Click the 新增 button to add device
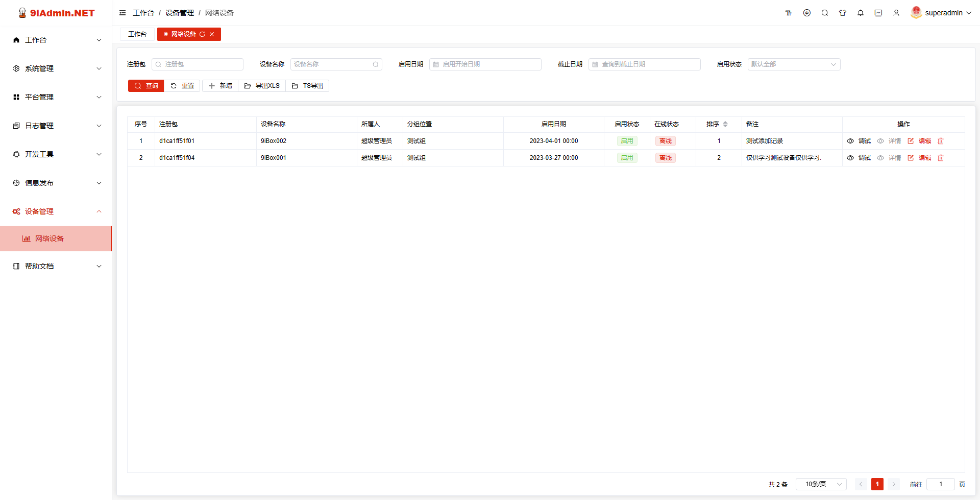The width and height of the screenshot is (980, 500). 220,86
